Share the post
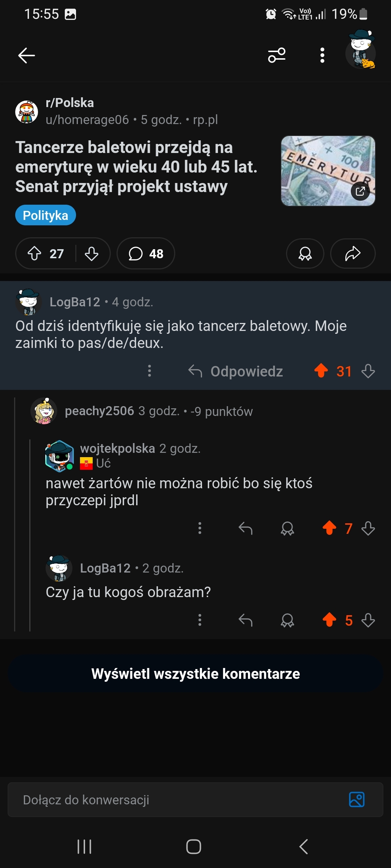Screen dimensions: 391x868 [x=353, y=254]
